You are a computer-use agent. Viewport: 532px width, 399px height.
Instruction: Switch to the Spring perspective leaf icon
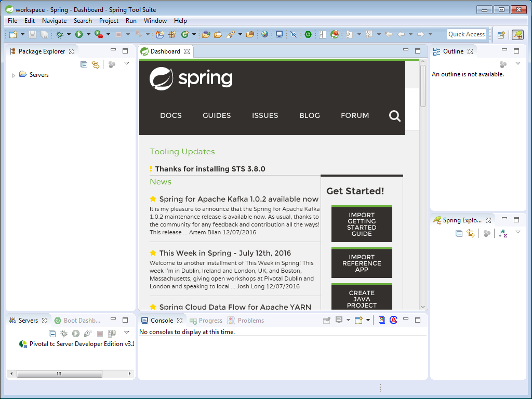tap(518, 35)
